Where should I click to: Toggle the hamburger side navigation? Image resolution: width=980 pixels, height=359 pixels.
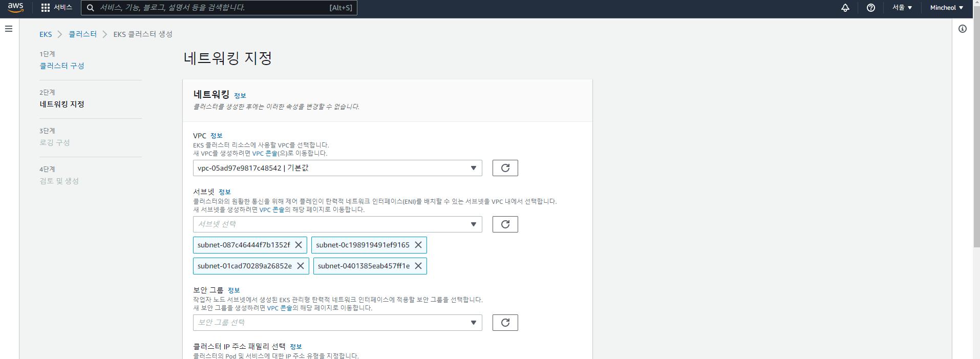[x=9, y=29]
